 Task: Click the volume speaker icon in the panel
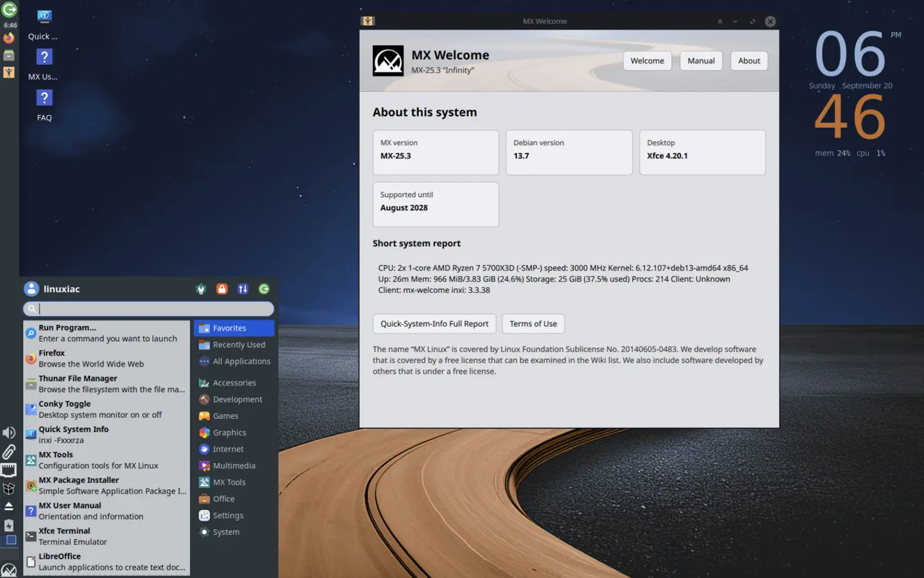(9, 433)
